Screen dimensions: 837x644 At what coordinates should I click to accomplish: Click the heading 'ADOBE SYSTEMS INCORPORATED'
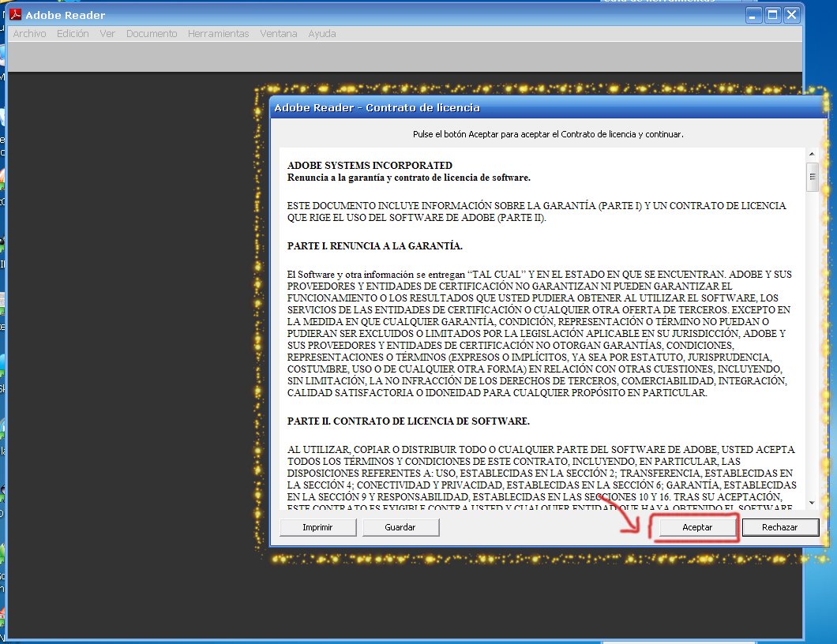click(370, 166)
